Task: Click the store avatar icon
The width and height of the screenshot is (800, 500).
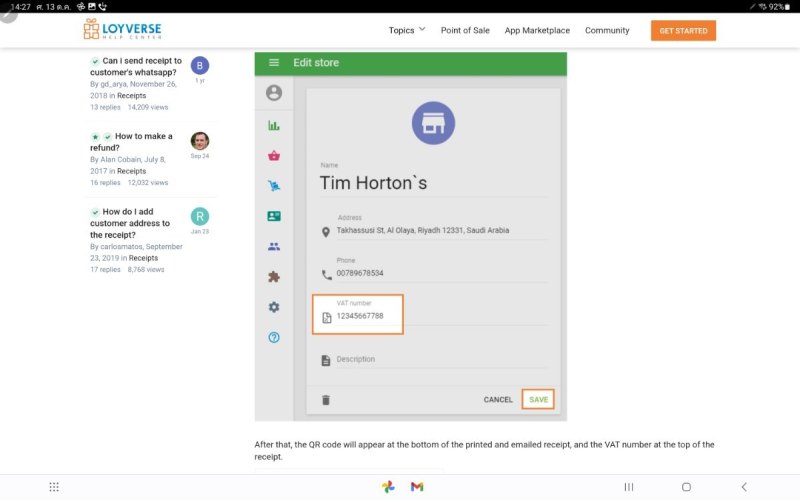Action: click(x=433, y=123)
